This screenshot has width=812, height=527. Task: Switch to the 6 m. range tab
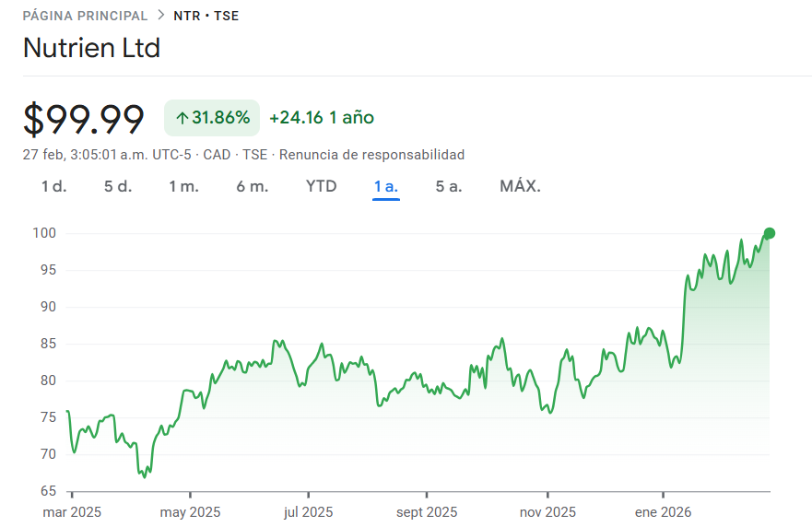pos(253,186)
